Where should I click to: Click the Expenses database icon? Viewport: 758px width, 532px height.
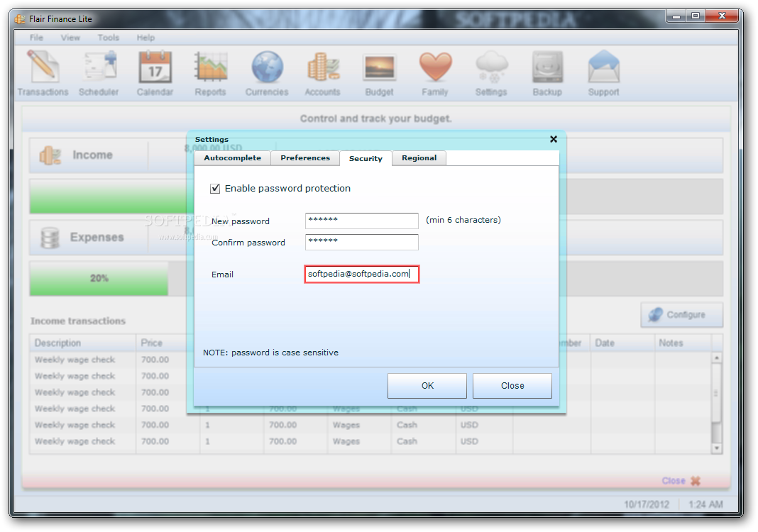[x=50, y=238]
